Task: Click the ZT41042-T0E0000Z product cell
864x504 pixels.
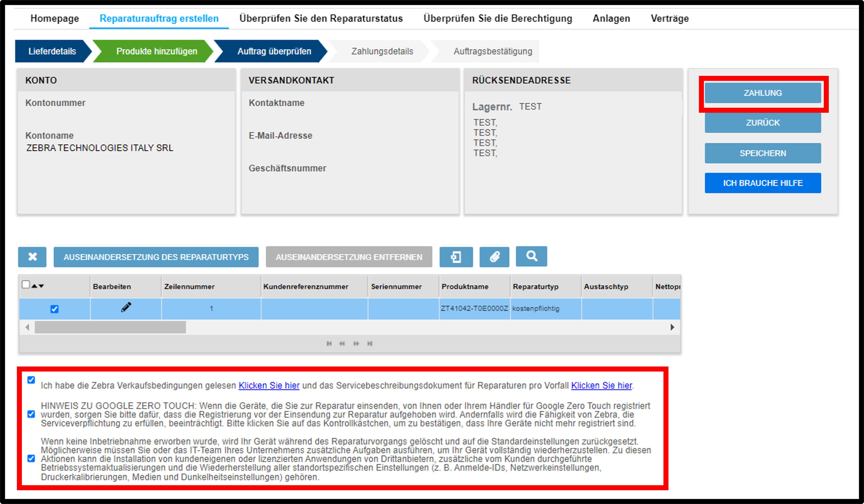Action: click(475, 308)
